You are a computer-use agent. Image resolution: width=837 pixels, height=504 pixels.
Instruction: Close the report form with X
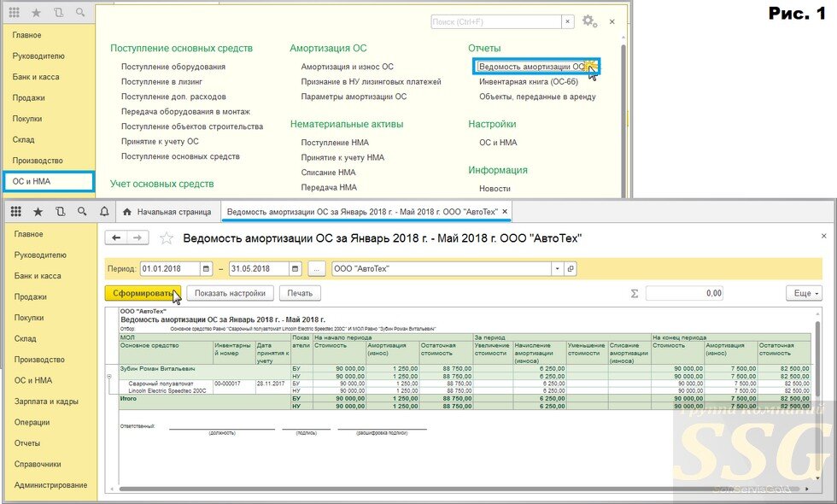(823, 236)
